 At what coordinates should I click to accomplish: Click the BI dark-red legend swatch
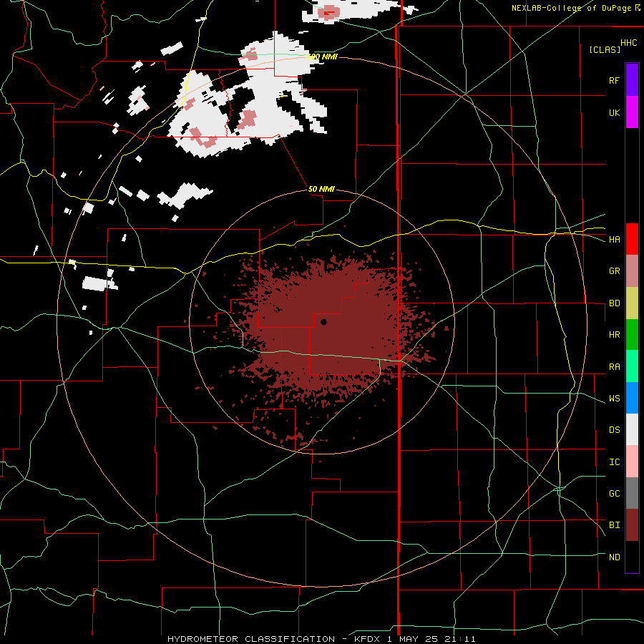pyautogui.click(x=632, y=525)
